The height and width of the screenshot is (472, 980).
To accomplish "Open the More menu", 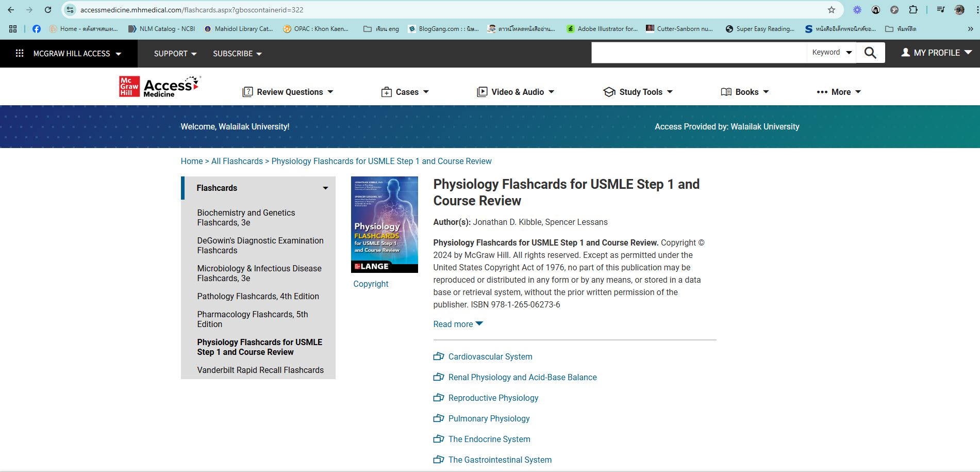I will click(839, 92).
